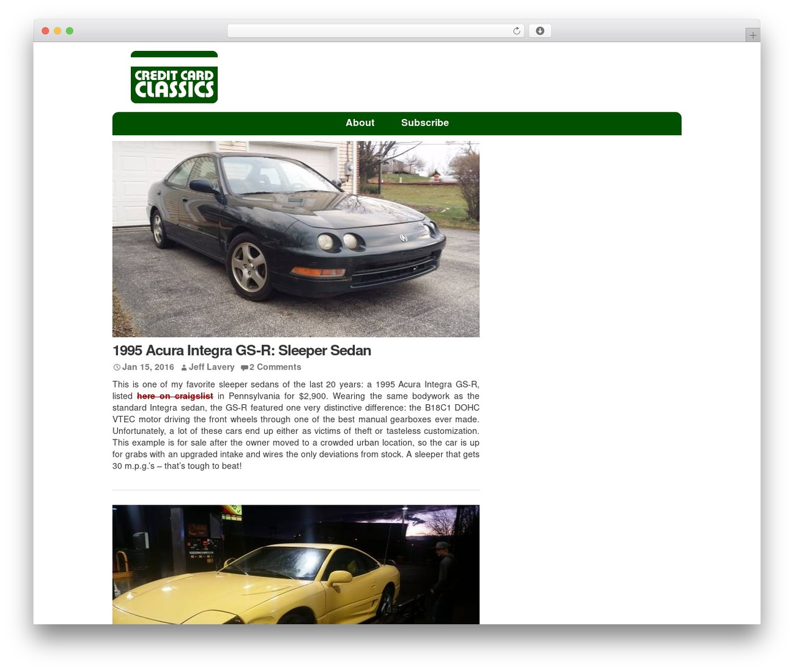The height and width of the screenshot is (672, 794).
Task: Click the Credit Card Classics logo
Action: tap(174, 77)
